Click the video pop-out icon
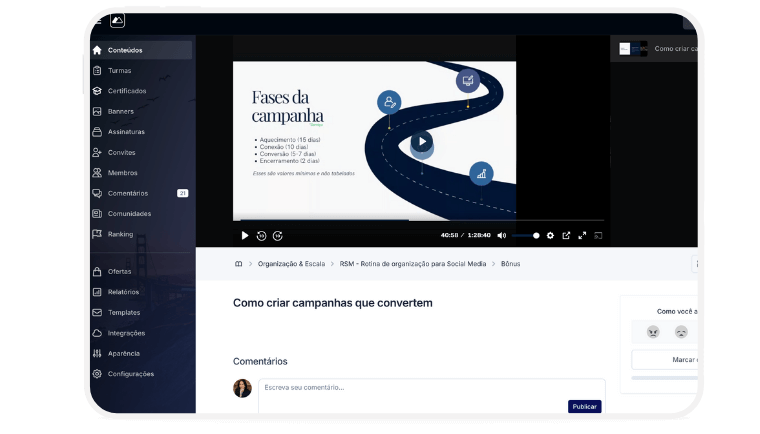This screenshot has height=434, width=760. pos(566,236)
